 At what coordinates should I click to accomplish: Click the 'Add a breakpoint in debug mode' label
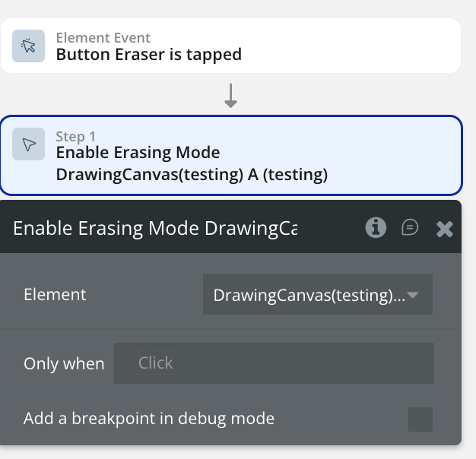pos(149,418)
